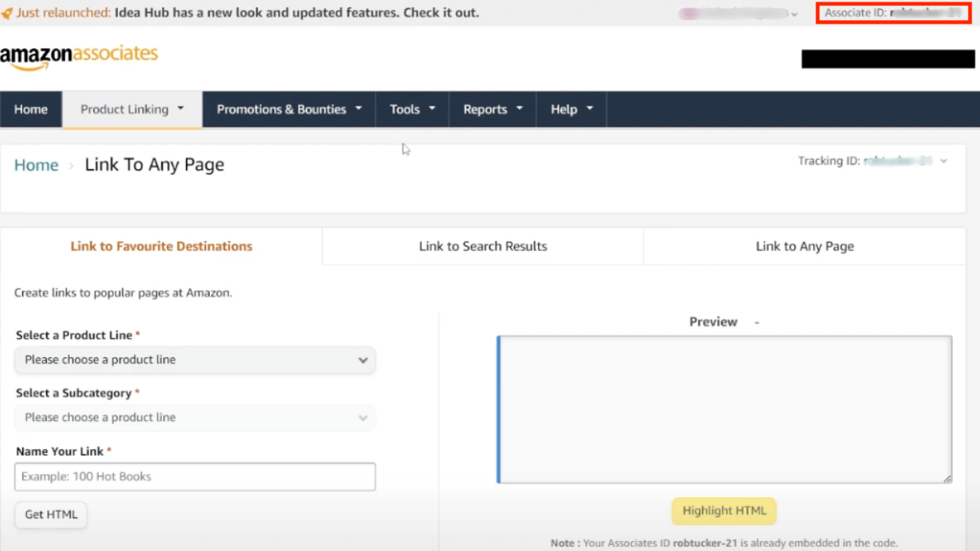Click the 'Create links to popular pages at Amazon.' text
Image resolution: width=980 pixels, height=551 pixels.
pos(123,292)
